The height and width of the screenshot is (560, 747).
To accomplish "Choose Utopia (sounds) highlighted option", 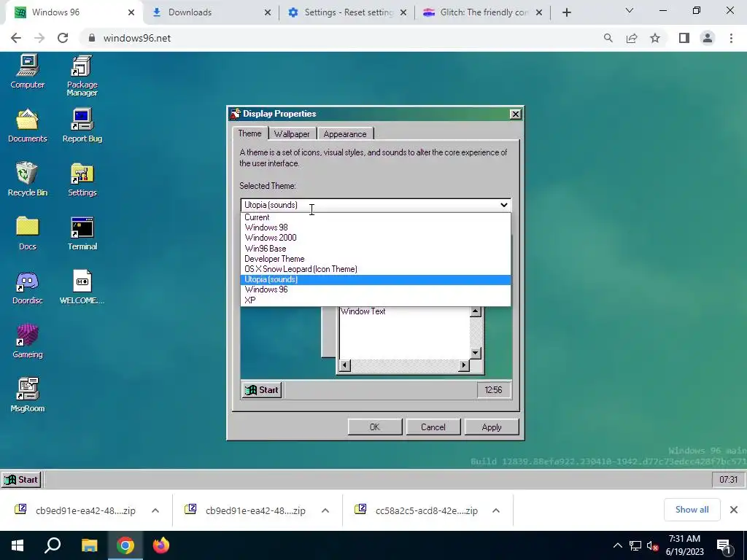I will click(376, 279).
